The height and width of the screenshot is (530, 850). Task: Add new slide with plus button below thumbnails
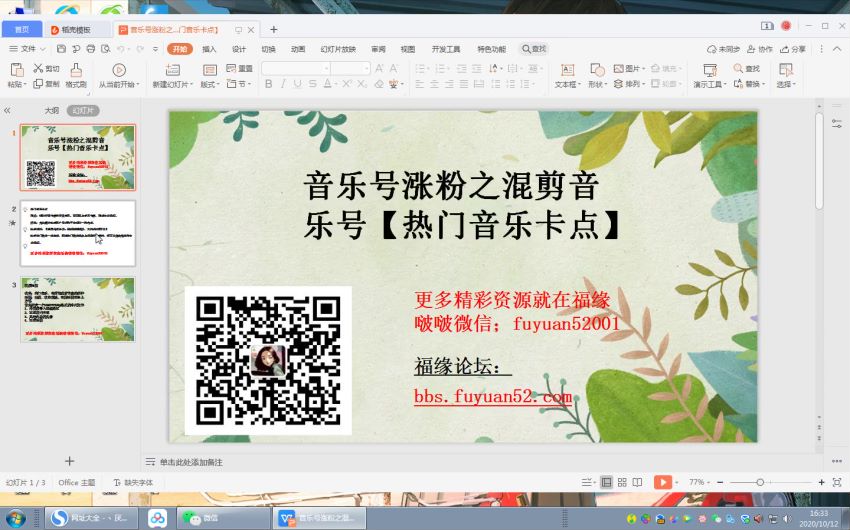[x=69, y=461]
